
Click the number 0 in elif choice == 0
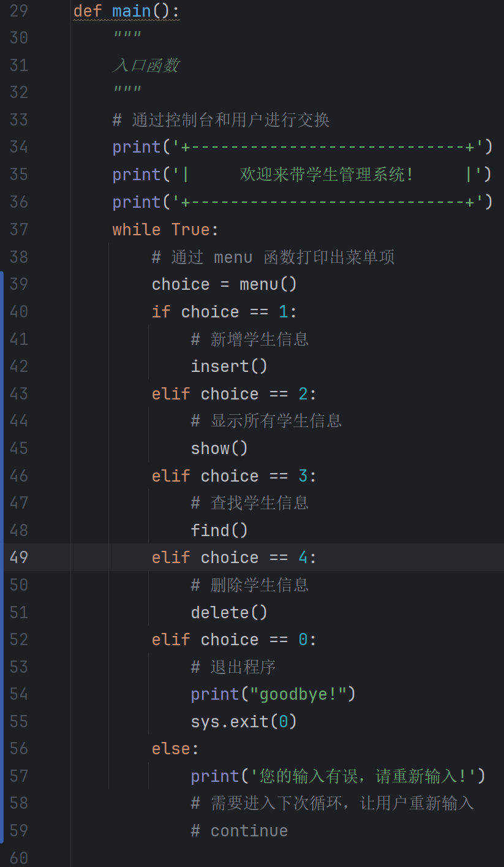coord(303,640)
